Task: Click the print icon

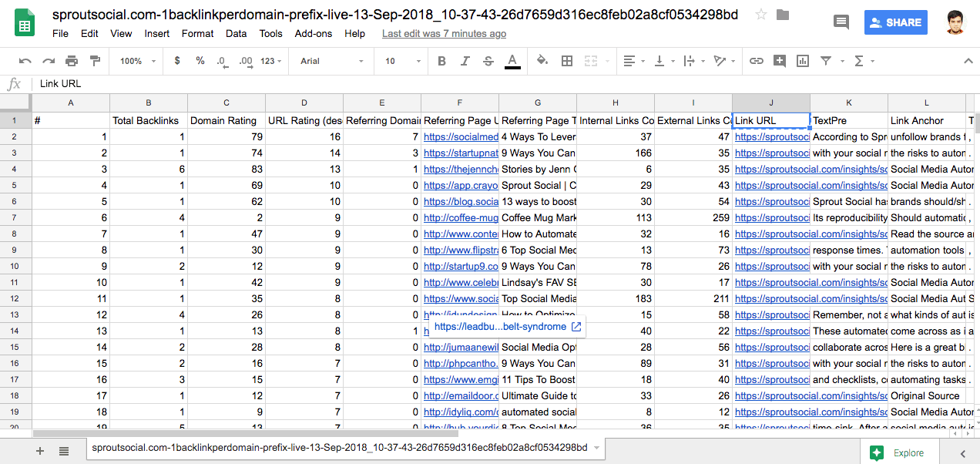Action: (x=72, y=61)
